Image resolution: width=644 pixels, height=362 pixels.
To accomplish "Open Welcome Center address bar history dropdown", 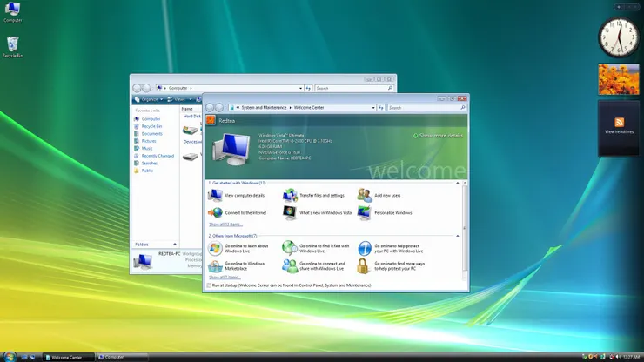I will point(373,108).
